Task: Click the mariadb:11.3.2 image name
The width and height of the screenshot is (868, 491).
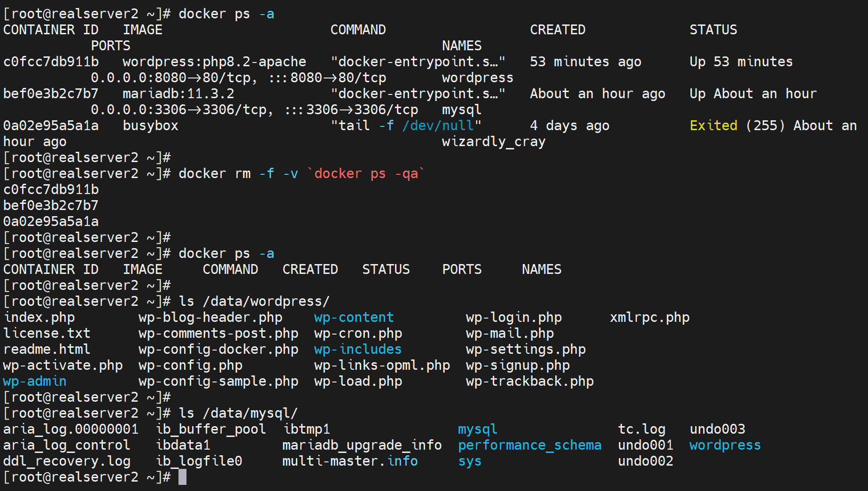Action: (x=178, y=94)
